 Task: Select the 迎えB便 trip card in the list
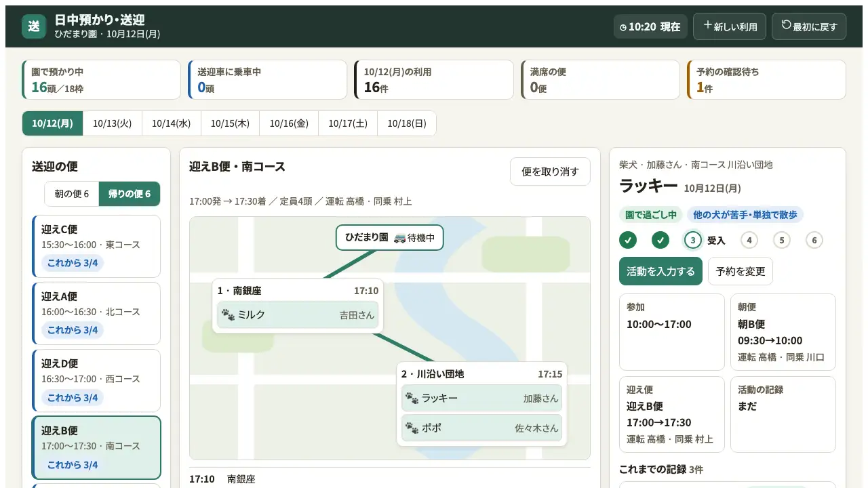point(96,448)
